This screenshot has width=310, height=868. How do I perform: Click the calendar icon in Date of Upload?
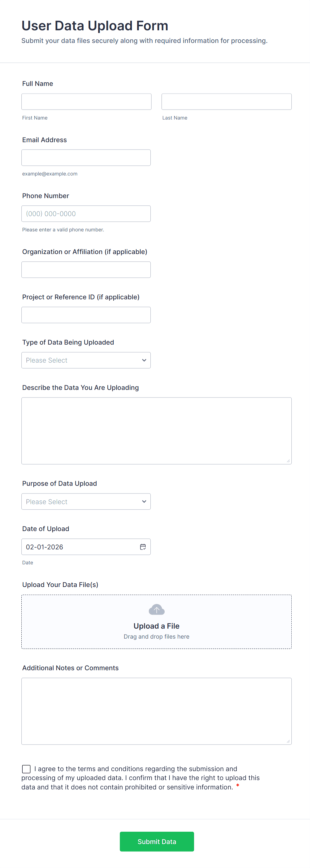point(143,547)
